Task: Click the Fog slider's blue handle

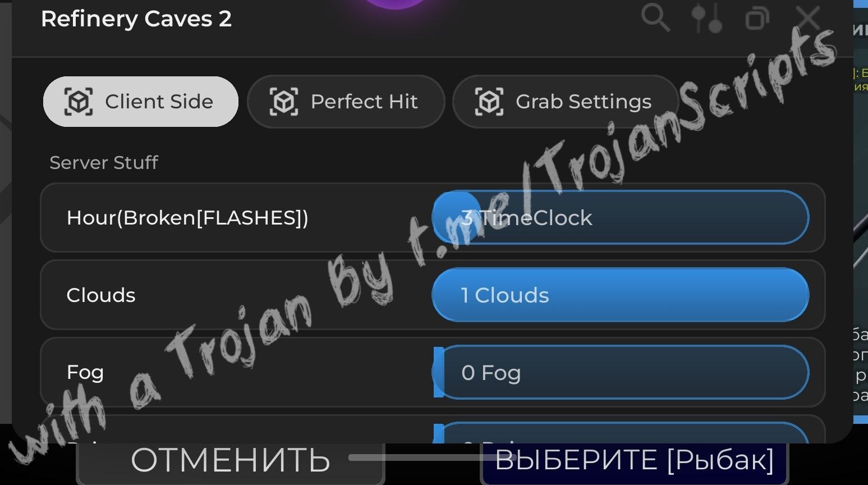Action: tap(439, 372)
